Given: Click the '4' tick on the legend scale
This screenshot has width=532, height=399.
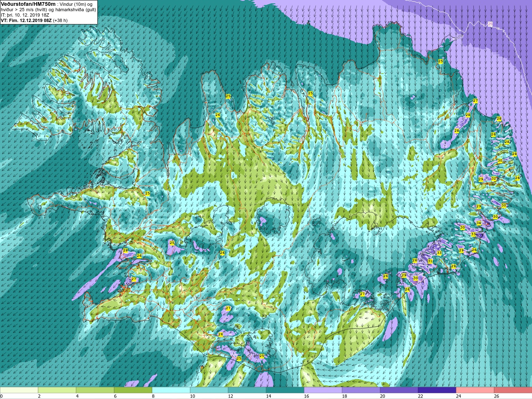Looking at the screenshot, I should coord(77,397).
